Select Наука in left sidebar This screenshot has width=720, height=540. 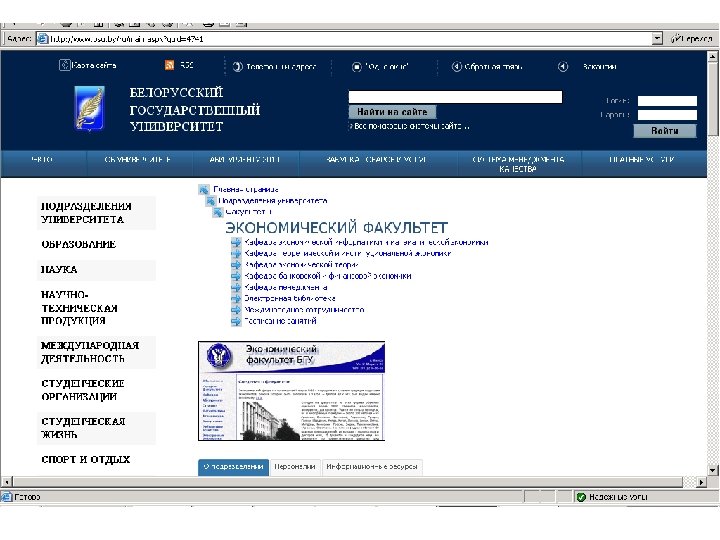[x=96, y=270]
